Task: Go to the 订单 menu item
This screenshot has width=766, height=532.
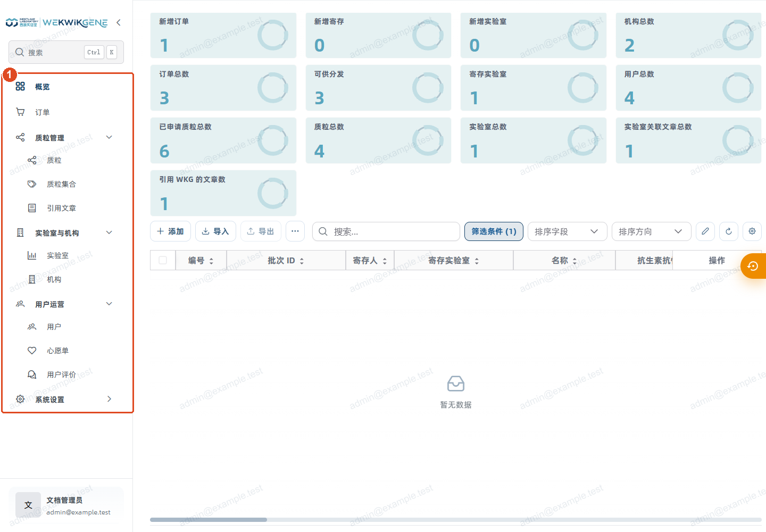Action: point(66,112)
